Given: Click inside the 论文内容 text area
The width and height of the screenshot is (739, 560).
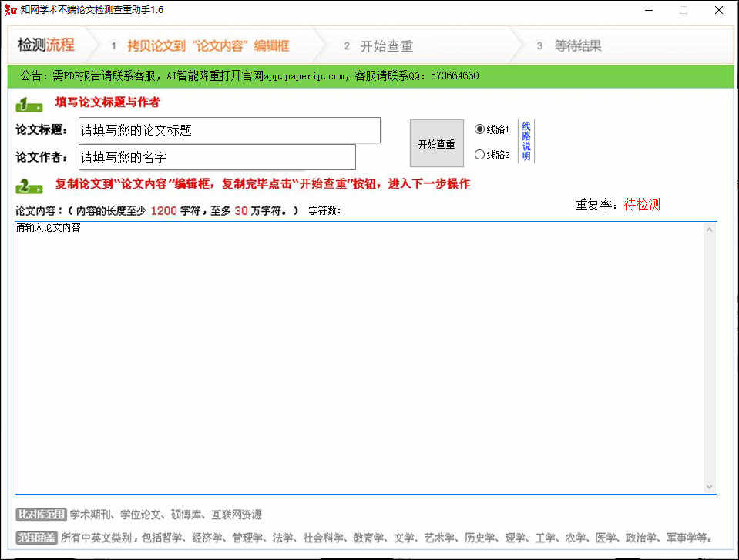Looking at the screenshot, I should 359,358.
